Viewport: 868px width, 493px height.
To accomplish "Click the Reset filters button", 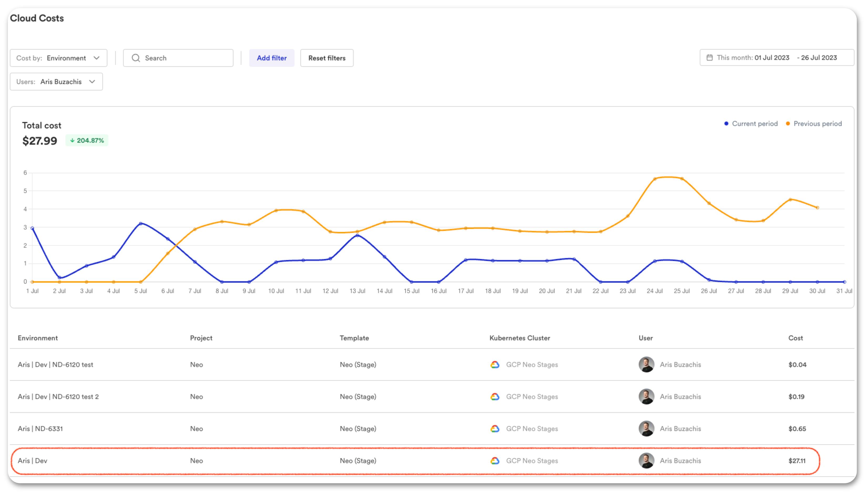I will tap(327, 58).
